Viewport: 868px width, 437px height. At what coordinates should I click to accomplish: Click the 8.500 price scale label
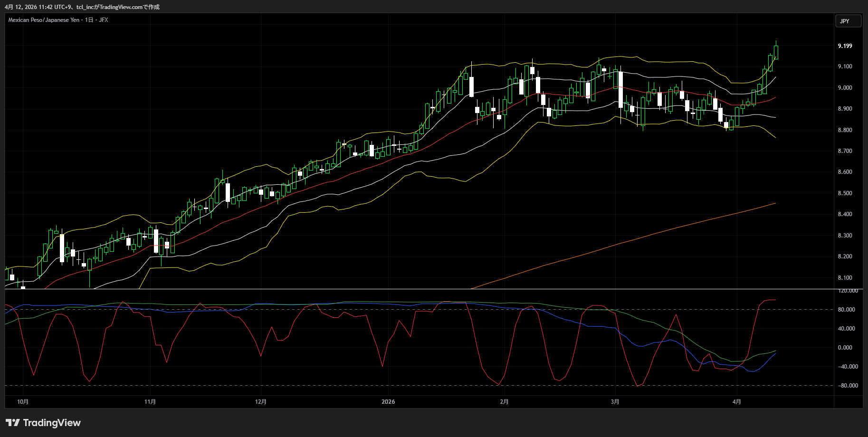pos(845,193)
